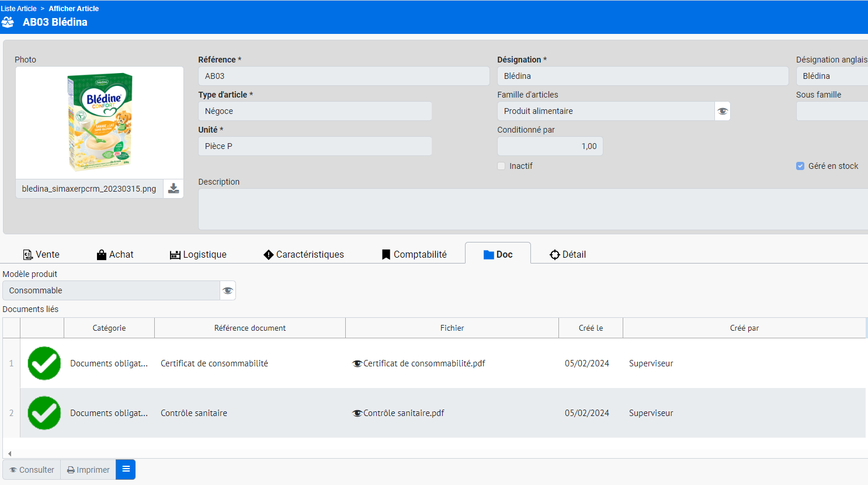The width and height of the screenshot is (868, 485).
Task: Click the Désignation anglais field
Action: 832,76
